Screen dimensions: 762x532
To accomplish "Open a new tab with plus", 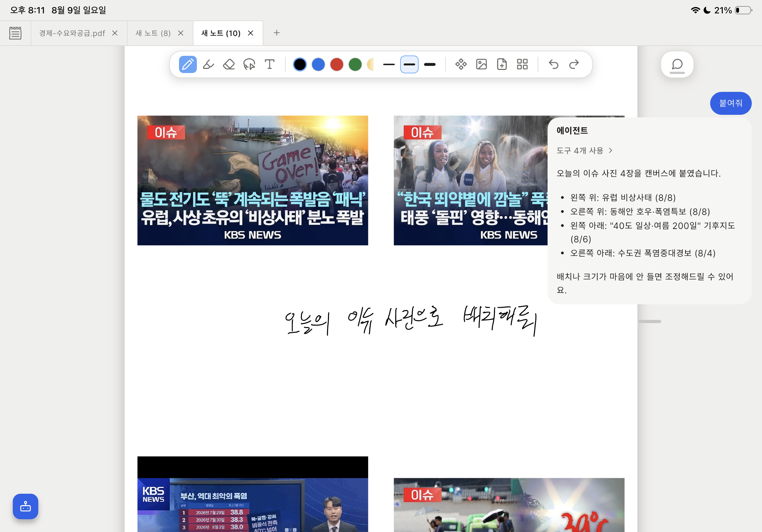I will (x=276, y=33).
